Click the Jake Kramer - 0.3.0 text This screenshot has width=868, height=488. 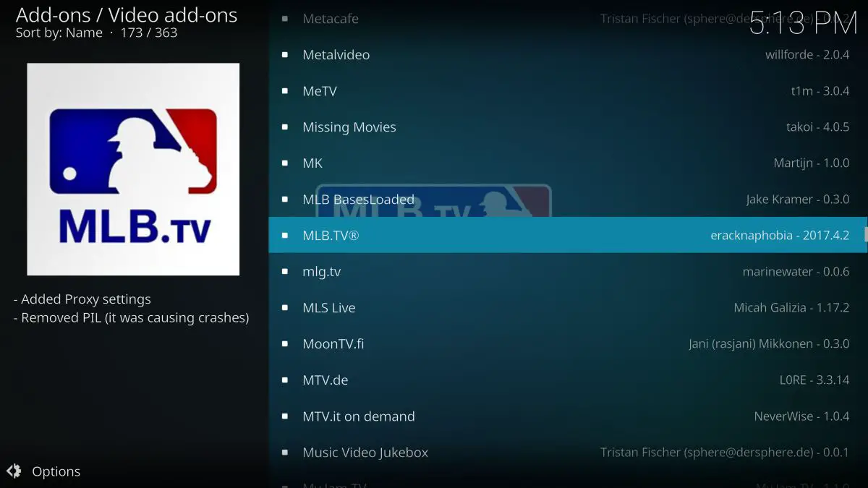coord(798,200)
